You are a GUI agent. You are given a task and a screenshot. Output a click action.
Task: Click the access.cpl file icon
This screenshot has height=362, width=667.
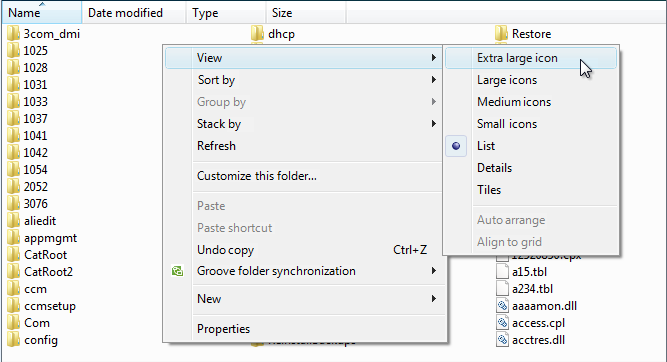(502, 323)
